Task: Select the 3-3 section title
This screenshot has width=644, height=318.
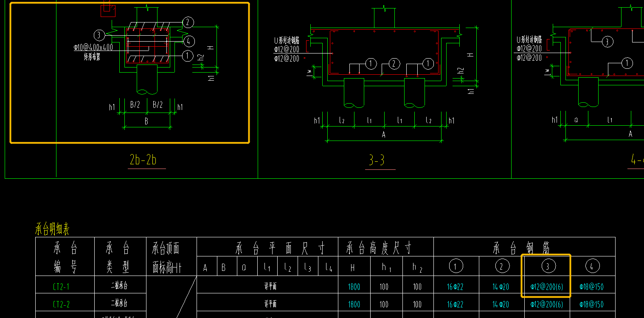Action: [377, 160]
